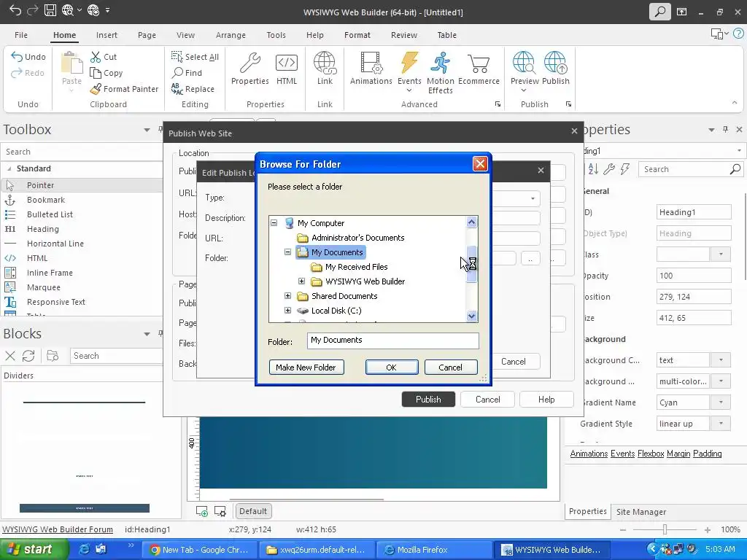
Task: Click the Cut scissors icon
Action: (96, 57)
